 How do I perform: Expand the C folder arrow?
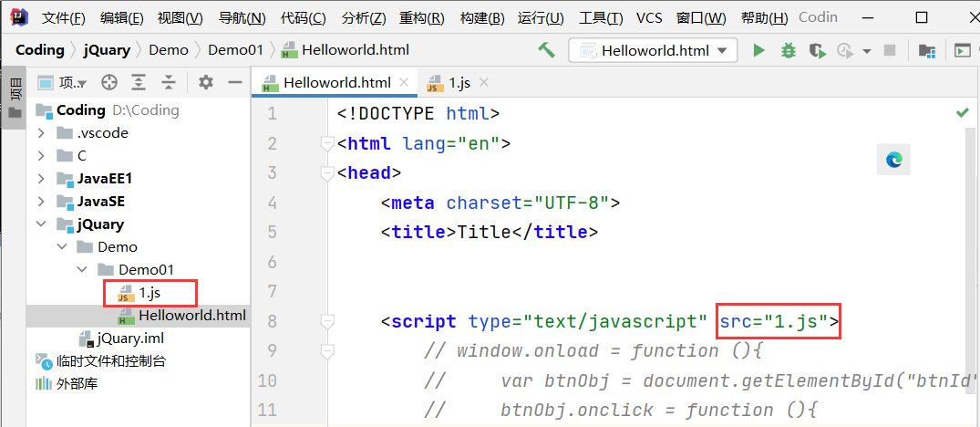coord(41,156)
